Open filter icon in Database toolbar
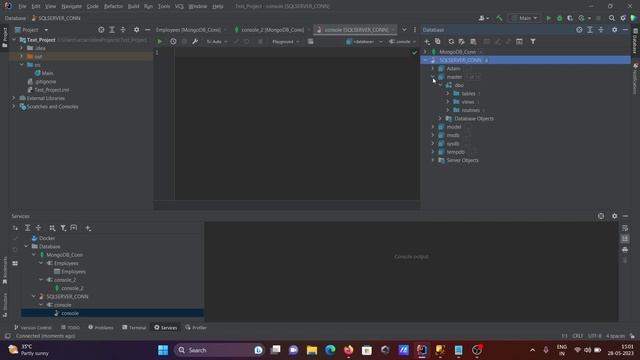The image size is (640, 360). point(533,42)
